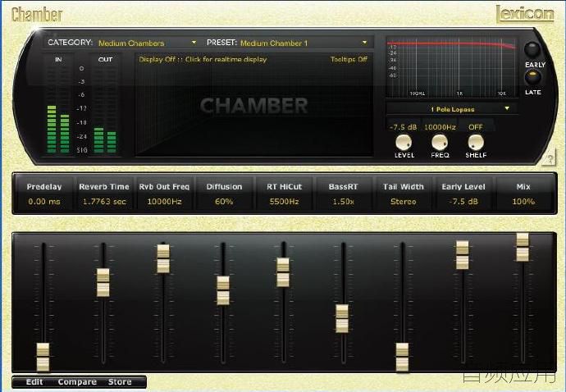Click the OFF shelf readout
The image size is (566, 392).
pyautogui.click(x=476, y=127)
